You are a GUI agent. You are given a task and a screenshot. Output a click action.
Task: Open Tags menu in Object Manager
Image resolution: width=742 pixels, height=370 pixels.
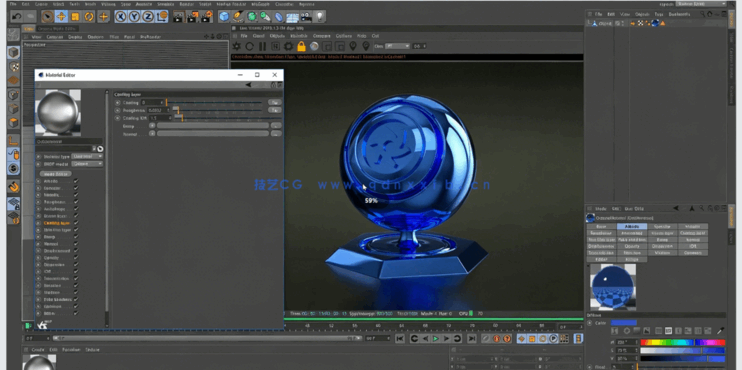click(658, 14)
